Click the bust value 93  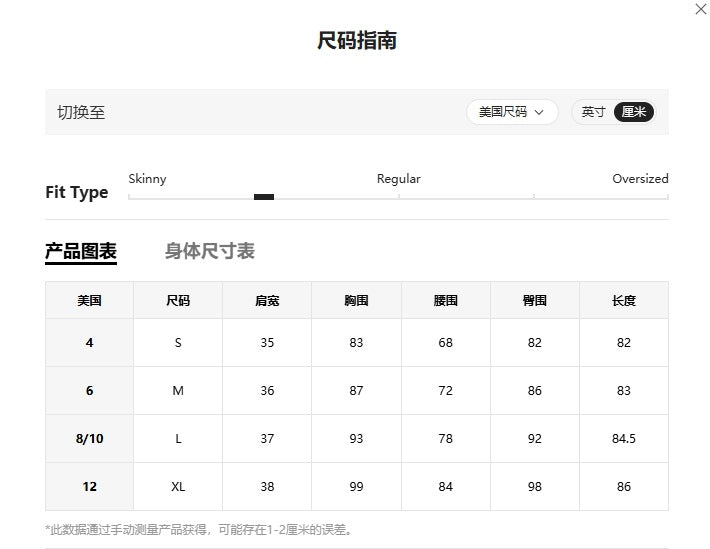coord(356,439)
